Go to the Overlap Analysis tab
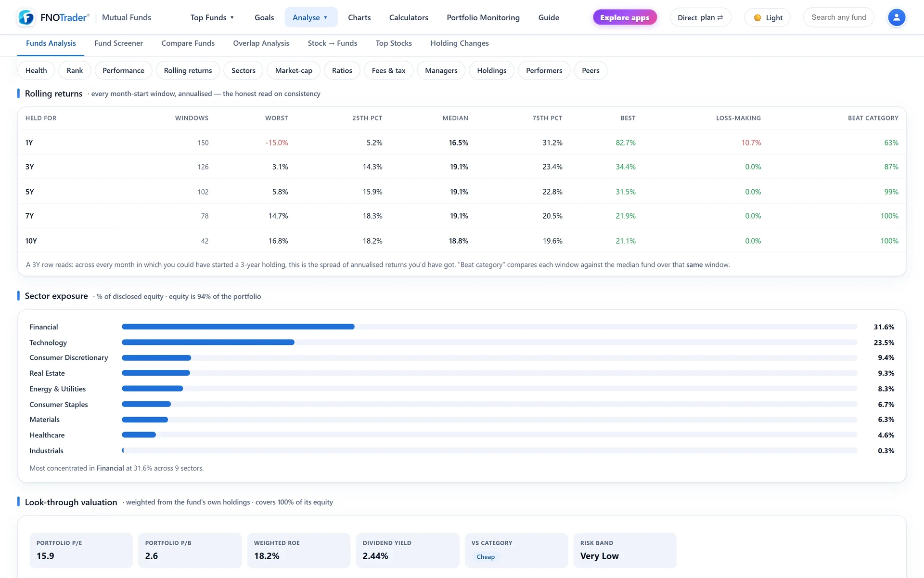This screenshot has width=924, height=578. point(261,43)
